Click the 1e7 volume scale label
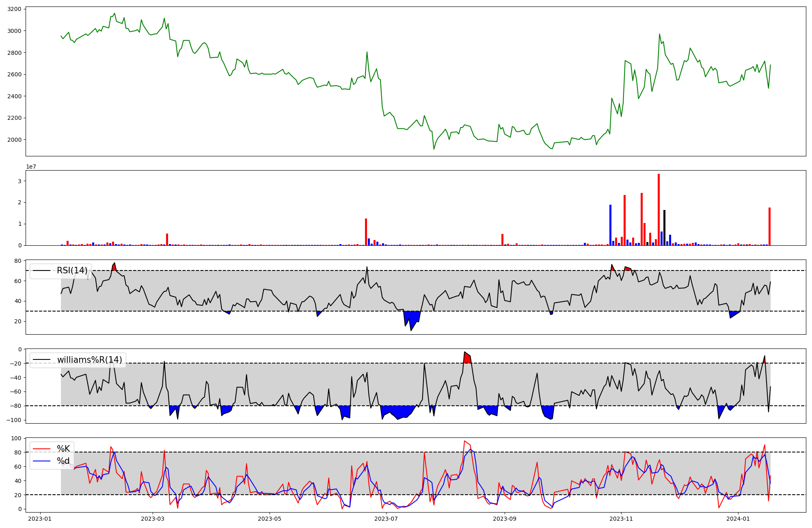Image resolution: width=812 pixels, height=528 pixels. coord(31,167)
